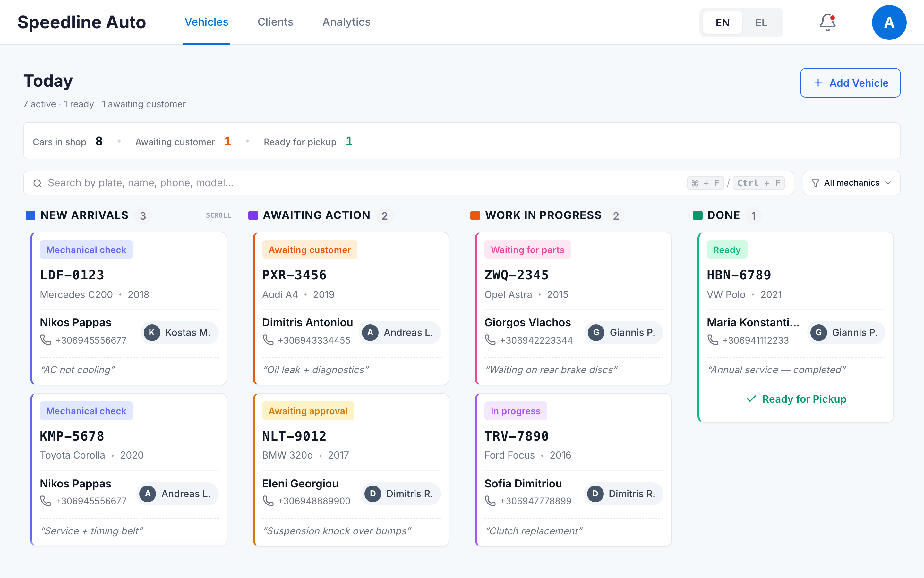Click the search magnifier icon
The image size is (924, 578).
(38, 183)
